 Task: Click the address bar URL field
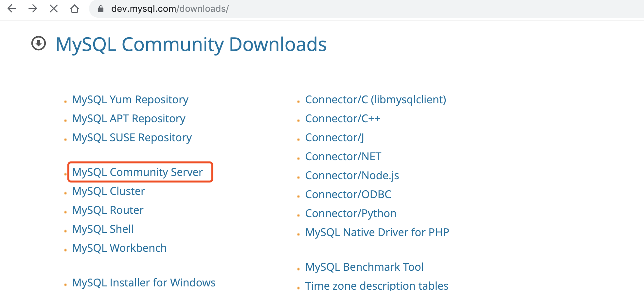(367, 9)
